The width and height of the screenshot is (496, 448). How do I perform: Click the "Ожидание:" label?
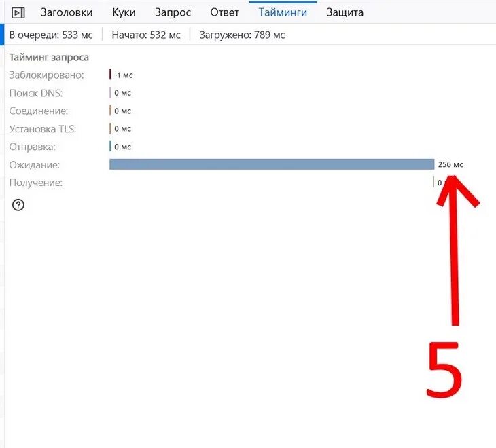pos(35,164)
